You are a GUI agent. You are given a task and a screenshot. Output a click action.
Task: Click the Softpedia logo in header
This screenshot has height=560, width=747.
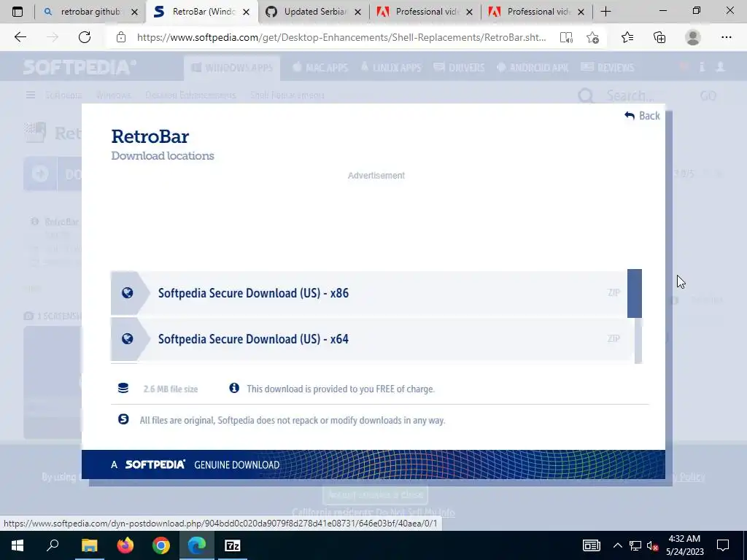[80, 67]
